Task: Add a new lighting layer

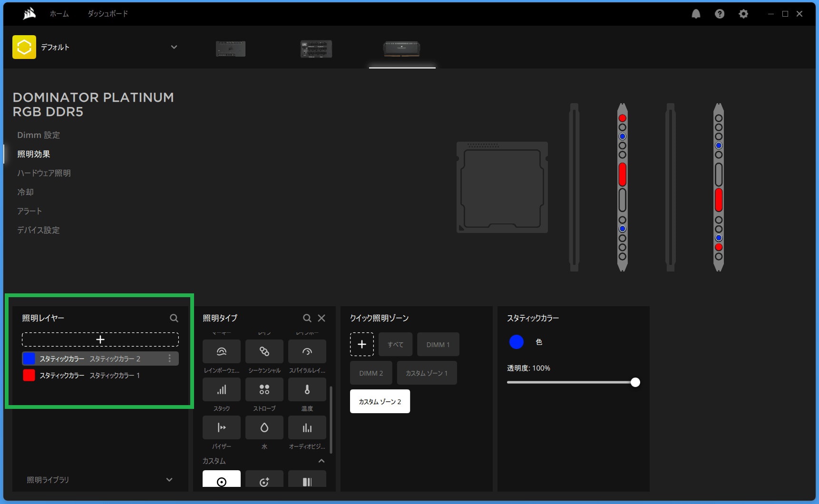Action: pyautogui.click(x=100, y=339)
